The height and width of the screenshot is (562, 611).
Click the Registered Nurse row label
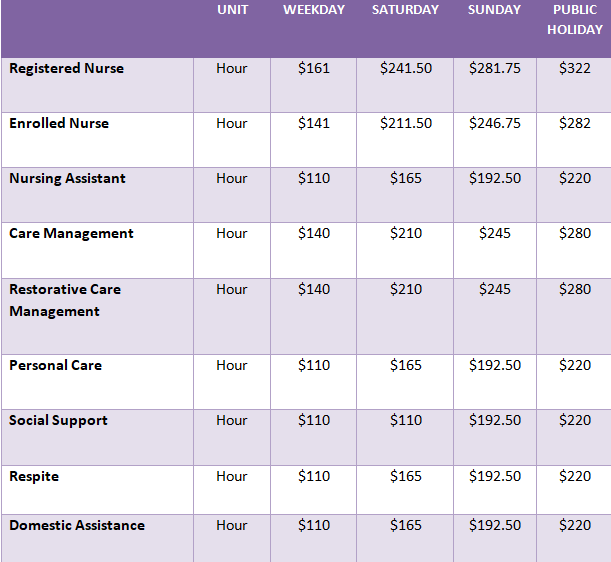pos(66,68)
